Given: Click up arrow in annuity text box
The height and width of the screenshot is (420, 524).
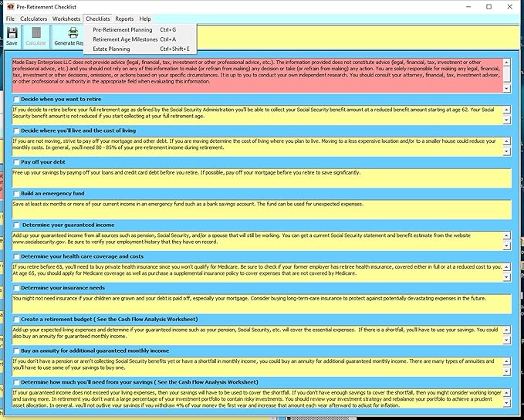Looking at the screenshot, I should coord(506,361).
